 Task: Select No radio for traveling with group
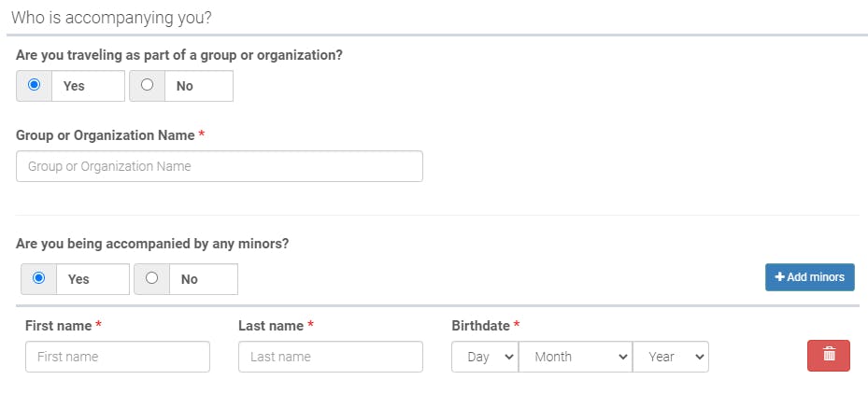pyautogui.click(x=148, y=85)
